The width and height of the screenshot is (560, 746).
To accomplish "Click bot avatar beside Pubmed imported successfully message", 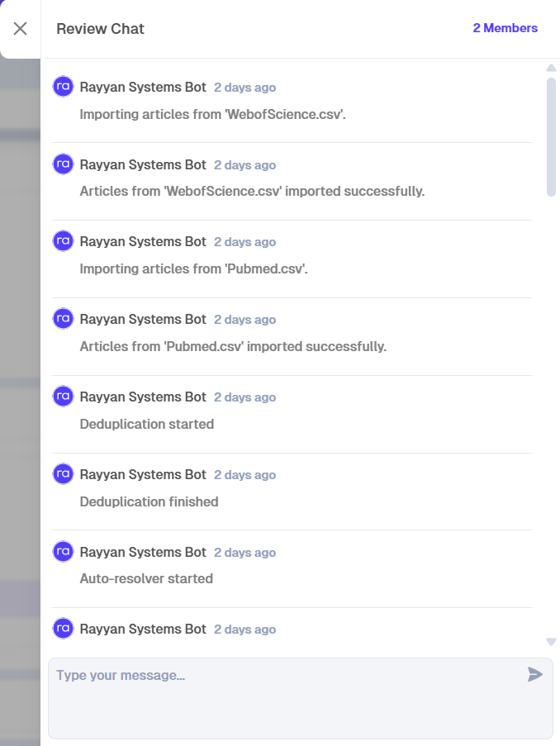I will (x=63, y=319).
